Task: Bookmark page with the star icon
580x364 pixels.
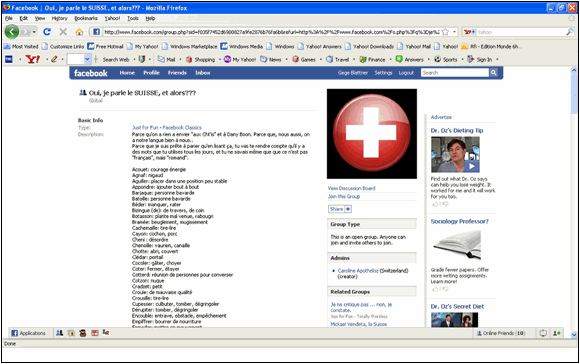Action: point(445,32)
